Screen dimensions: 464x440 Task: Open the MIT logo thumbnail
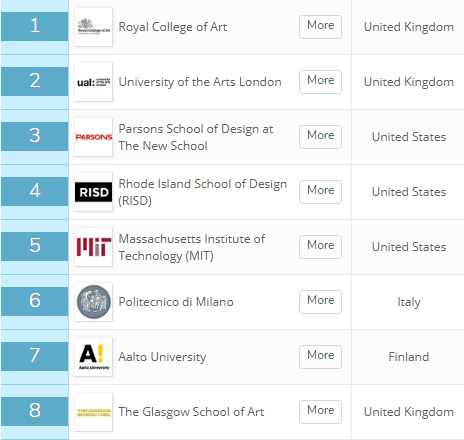click(94, 247)
